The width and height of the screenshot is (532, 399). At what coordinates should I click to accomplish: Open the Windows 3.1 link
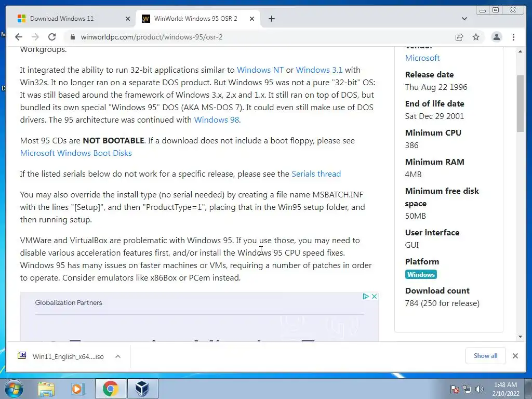point(320,70)
